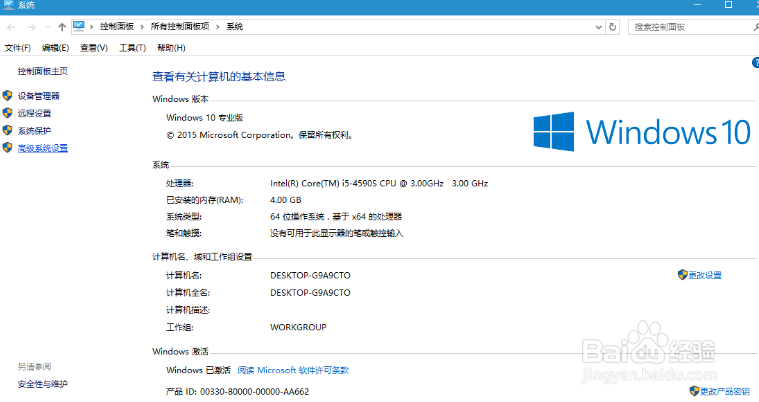Open the 文件(F) menu
759x402 pixels.
point(17,48)
